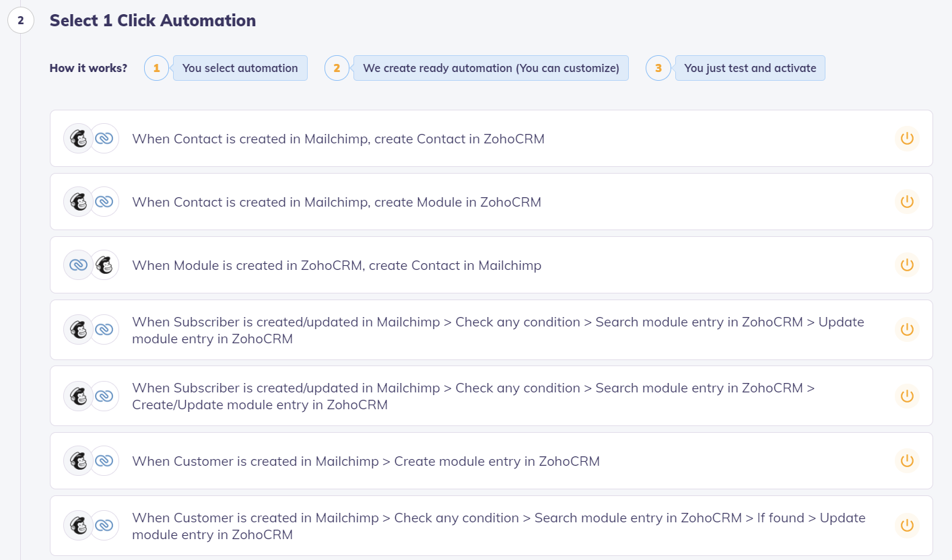Click 'We create ready automation (You can customize)' label

coord(491,68)
